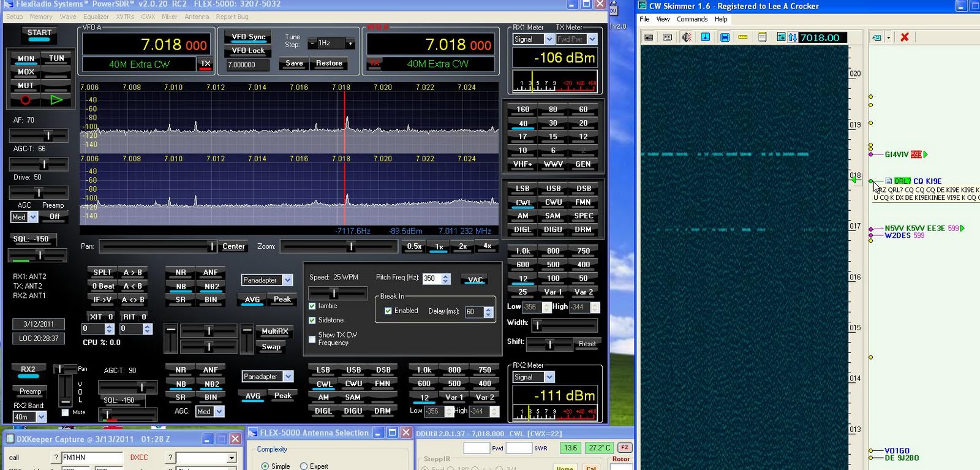Open the TX Meter Fwd Pwr dropdown
Viewport: 980px width, 470px height.
(592, 39)
